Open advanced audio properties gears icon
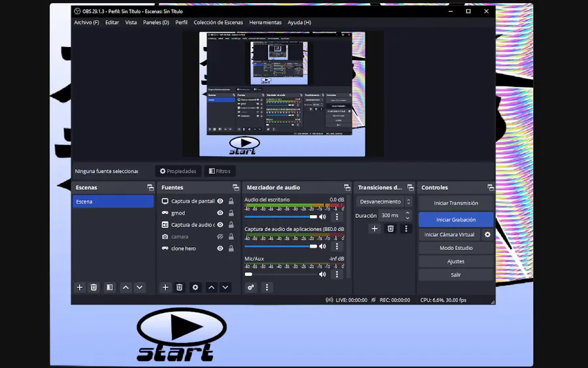Viewport: 588px width, 368px height. click(250, 288)
